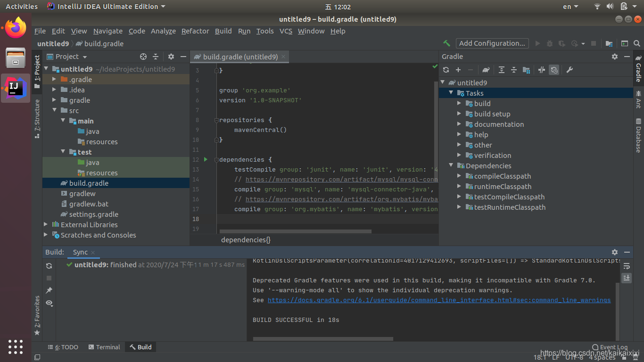This screenshot has height=362, width=644.
Task: Open the Database side tool tab
Action: [x=638, y=136]
